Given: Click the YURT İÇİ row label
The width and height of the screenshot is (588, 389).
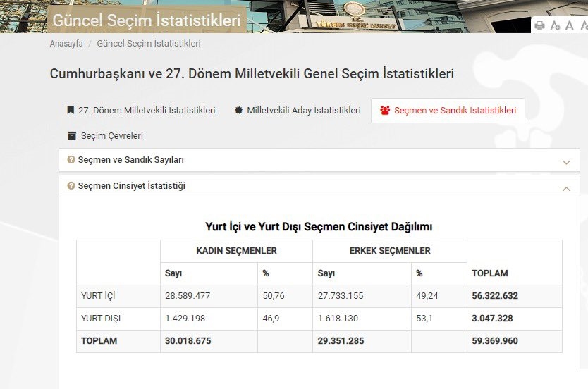Looking at the screenshot, I should tap(98, 296).
